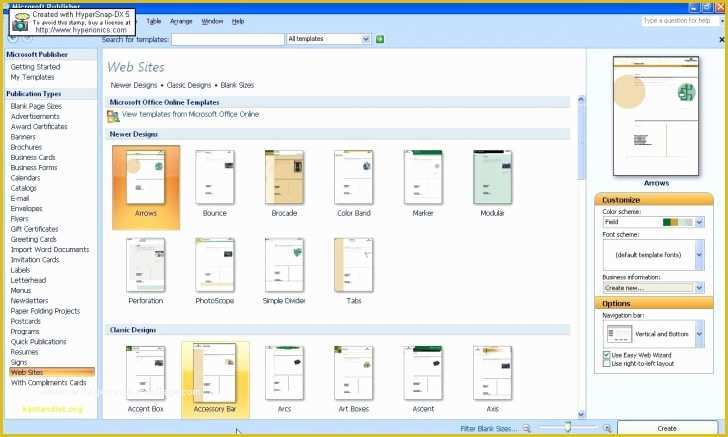The image size is (728, 437).
Task: Open Getting Started in sidebar
Action: pos(35,67)
